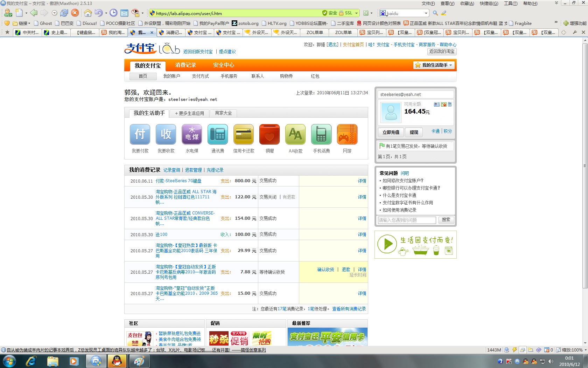Click the 我要付款 payment icon
Image resolution: width=588 pixels, height=368 pixels.
[140, 134]
